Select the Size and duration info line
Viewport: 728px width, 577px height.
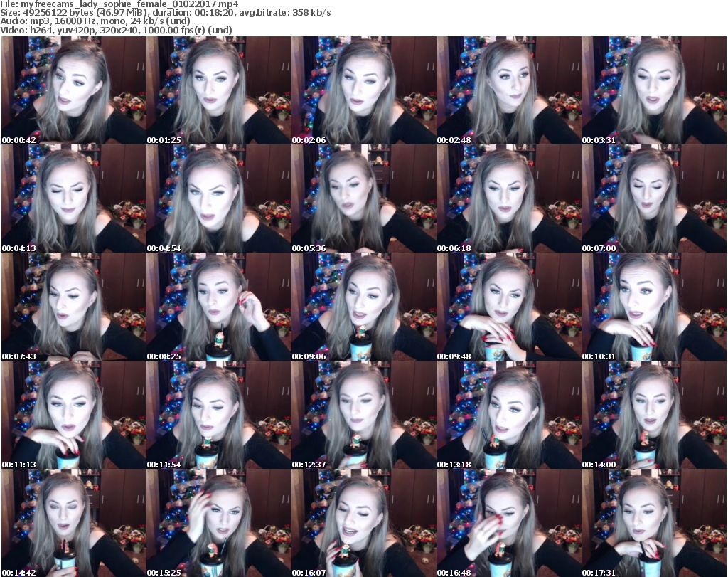point(166,13)
